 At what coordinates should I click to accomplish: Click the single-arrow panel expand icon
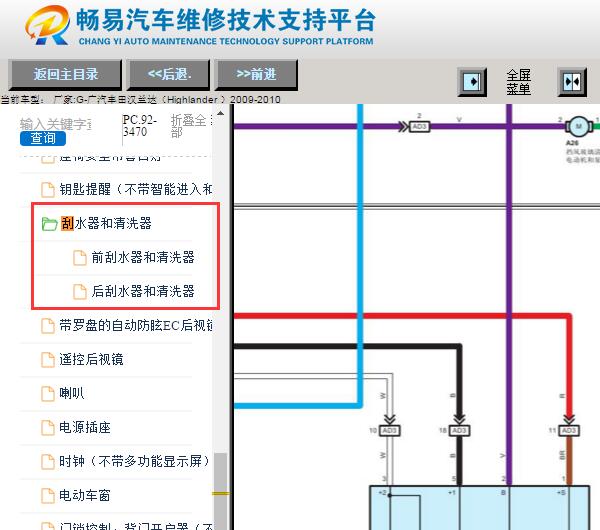(472, 82)
